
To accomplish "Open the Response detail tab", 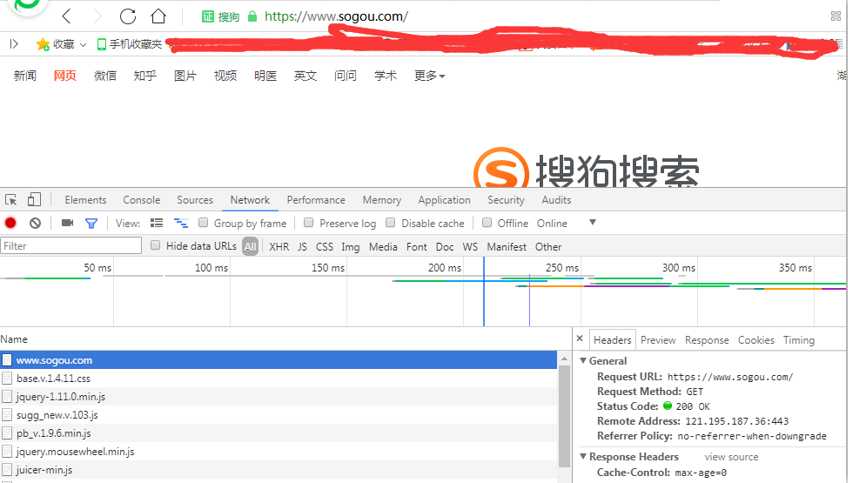I will [x=707, y=340].
